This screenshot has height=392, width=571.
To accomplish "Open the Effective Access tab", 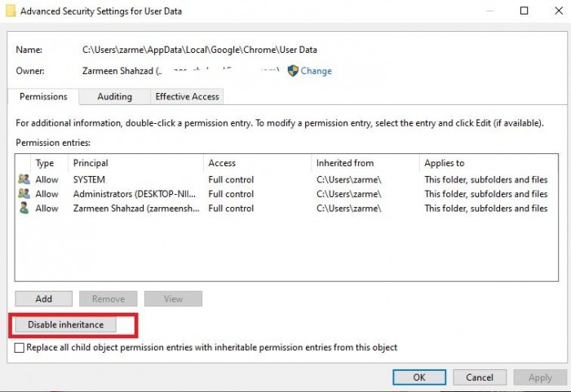I will pos(187,96).
